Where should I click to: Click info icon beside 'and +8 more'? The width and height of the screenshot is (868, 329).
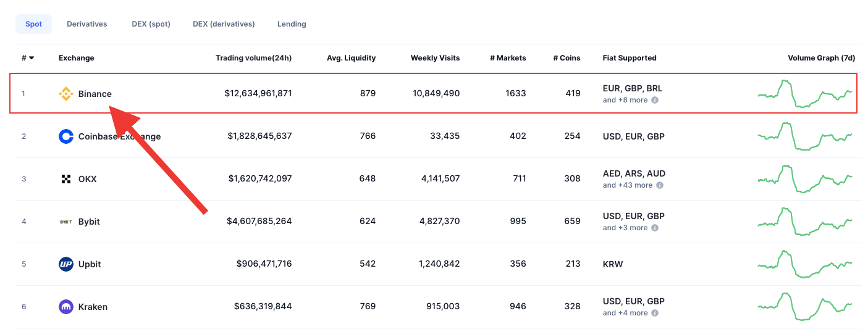[x=655, y=100]
